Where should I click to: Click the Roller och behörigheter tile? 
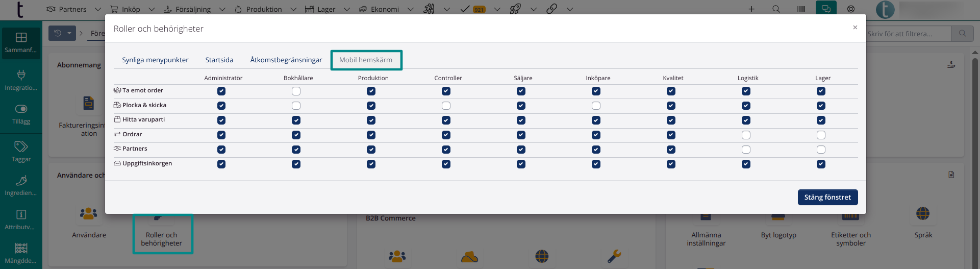162,235
